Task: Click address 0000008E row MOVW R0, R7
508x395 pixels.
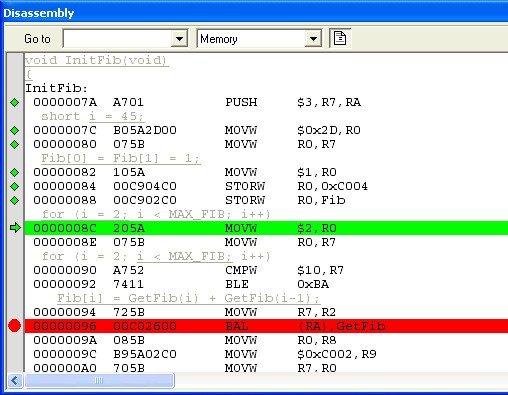Action: coord(184,242)
